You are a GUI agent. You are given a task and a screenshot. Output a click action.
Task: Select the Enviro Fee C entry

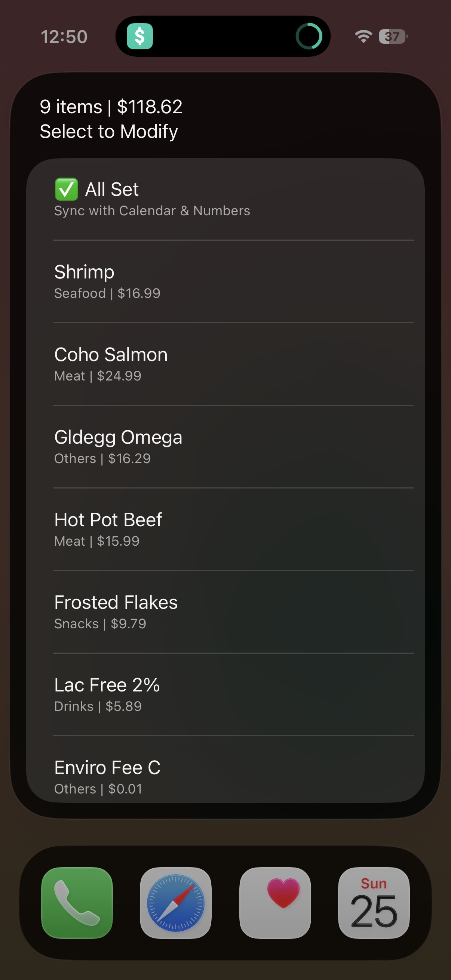(x=225, y=776)
